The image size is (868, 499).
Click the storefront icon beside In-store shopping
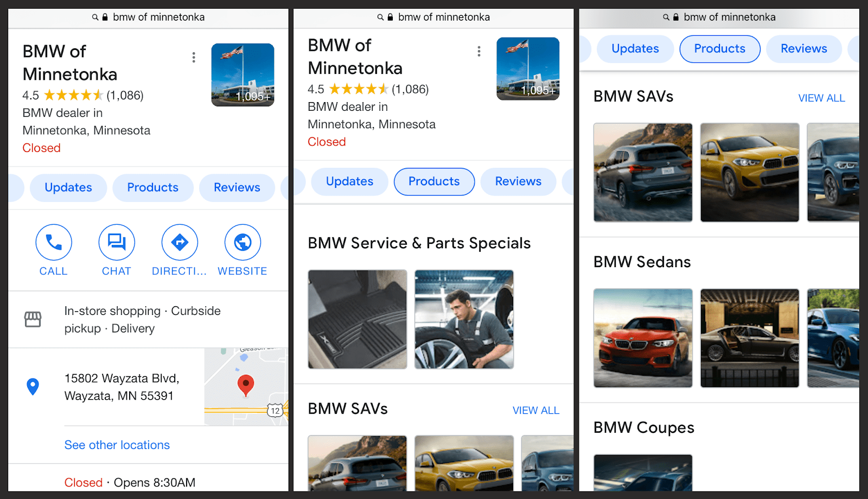click(x=33, y=319)
